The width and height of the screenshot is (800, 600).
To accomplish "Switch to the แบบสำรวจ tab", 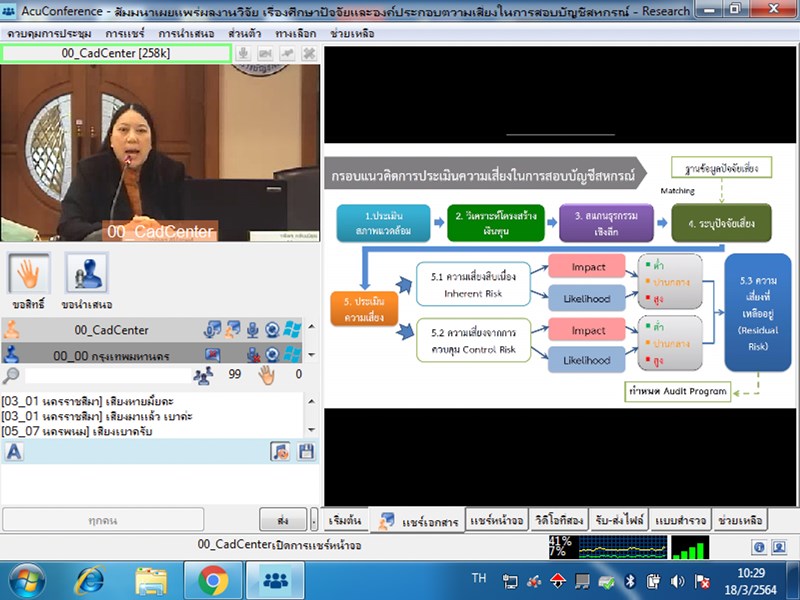I will tap(681, 520).
